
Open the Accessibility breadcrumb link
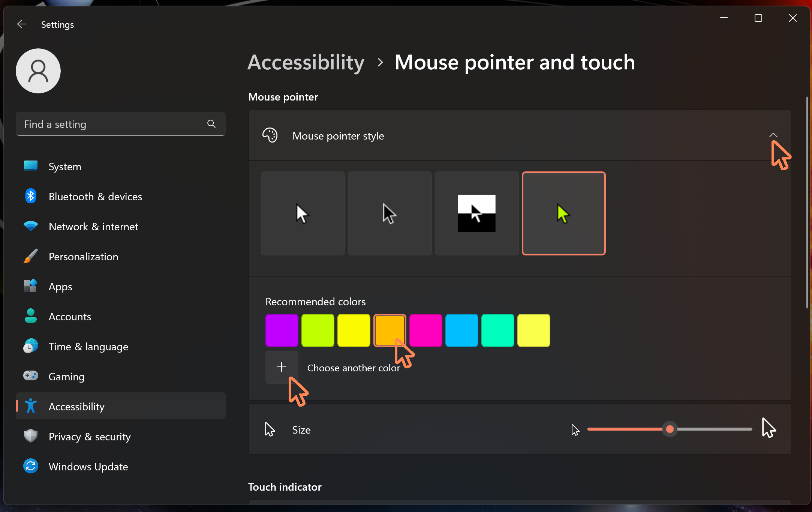306,62
